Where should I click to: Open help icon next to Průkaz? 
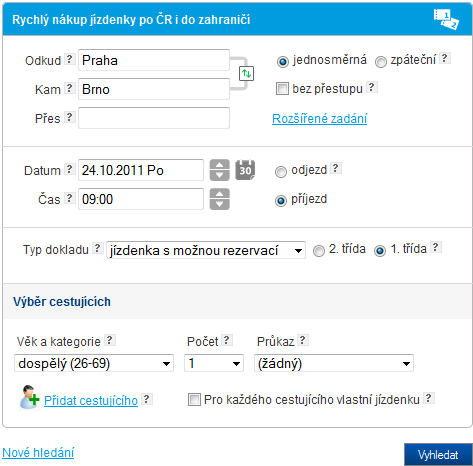coord(302,340)
